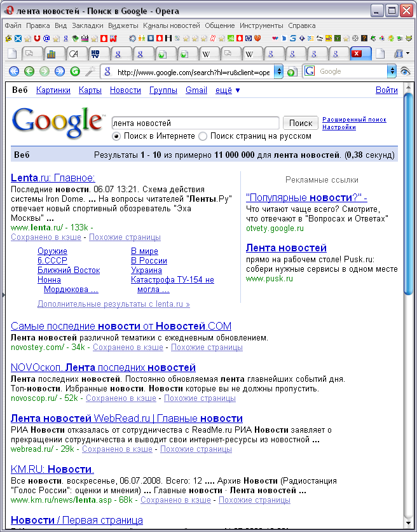
Task: Open the Настройки link
Action: 339,127
